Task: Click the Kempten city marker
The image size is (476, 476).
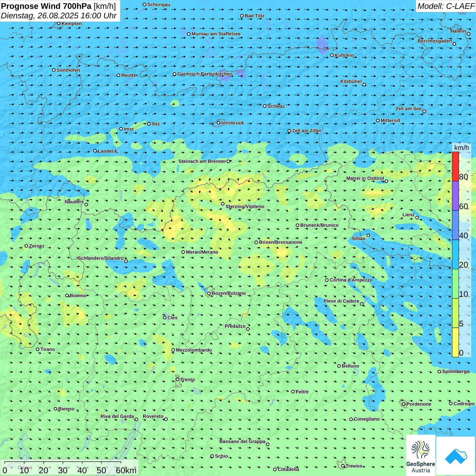Action: tap(58, 23)
